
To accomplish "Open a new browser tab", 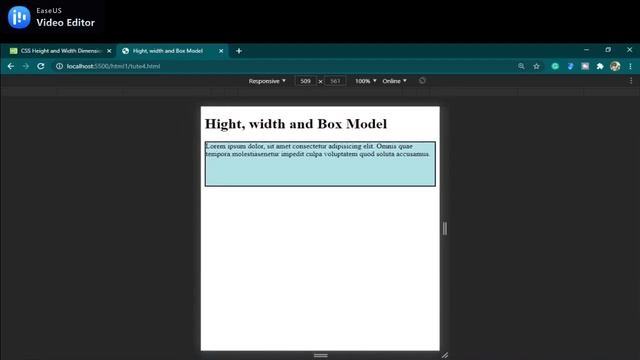I will tap(239, 51).
